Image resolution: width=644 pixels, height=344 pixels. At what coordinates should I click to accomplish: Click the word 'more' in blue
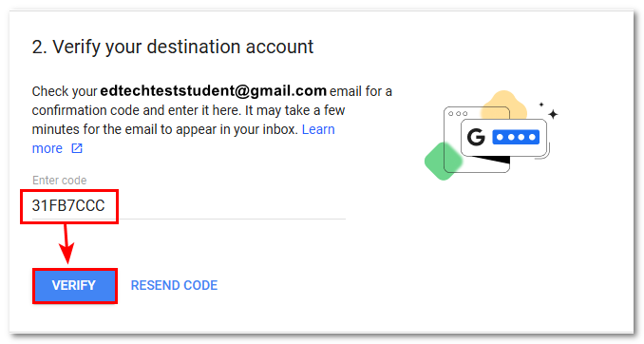tap(47, 148)
